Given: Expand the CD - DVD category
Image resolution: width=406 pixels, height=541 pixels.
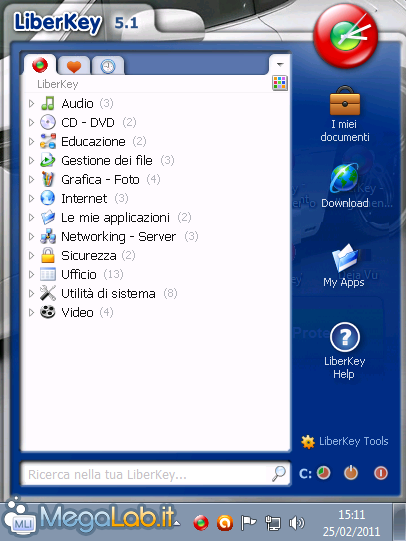Looking at the screenshot, I should click(x=31, y=122).
